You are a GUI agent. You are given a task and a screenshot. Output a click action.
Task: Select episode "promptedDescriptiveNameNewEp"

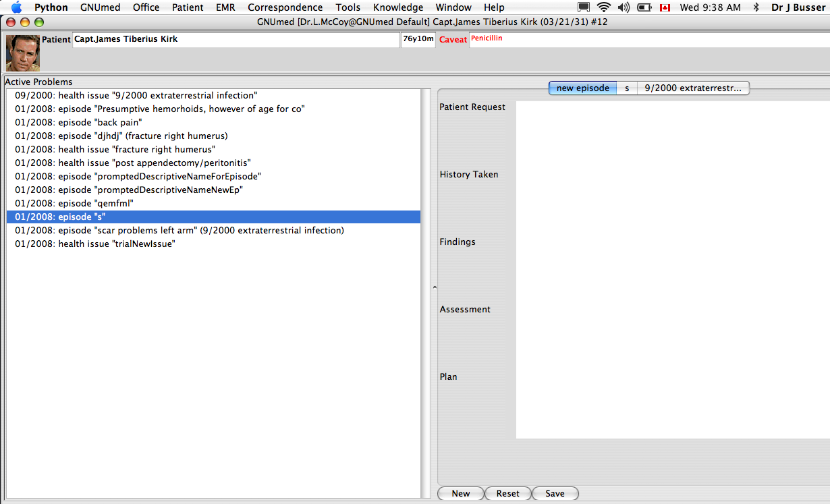click(x=213, y=190)
